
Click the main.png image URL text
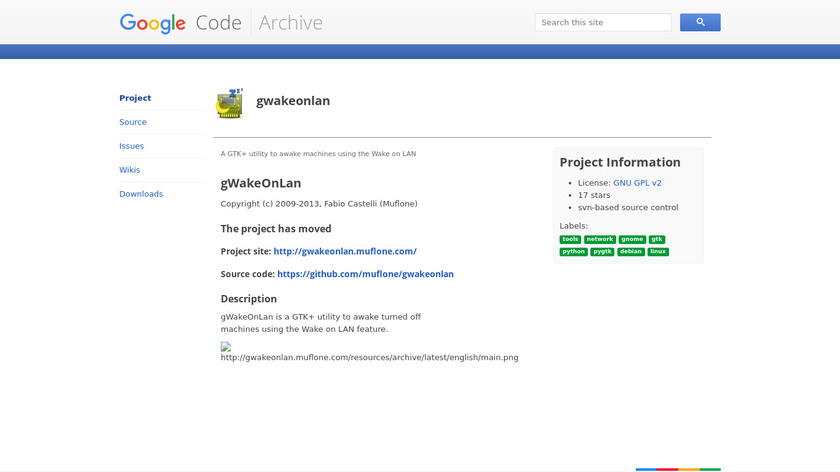point(369,357)
